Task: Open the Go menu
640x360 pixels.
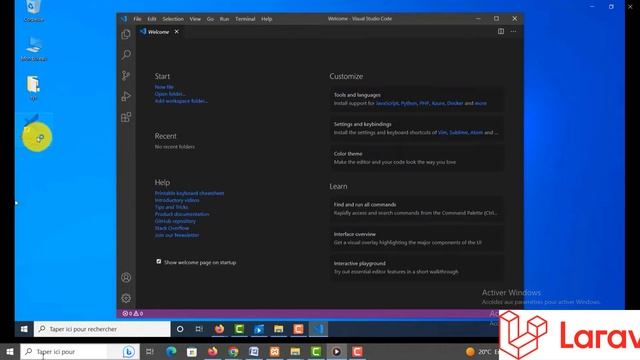Action: click(x=210, y=19)
